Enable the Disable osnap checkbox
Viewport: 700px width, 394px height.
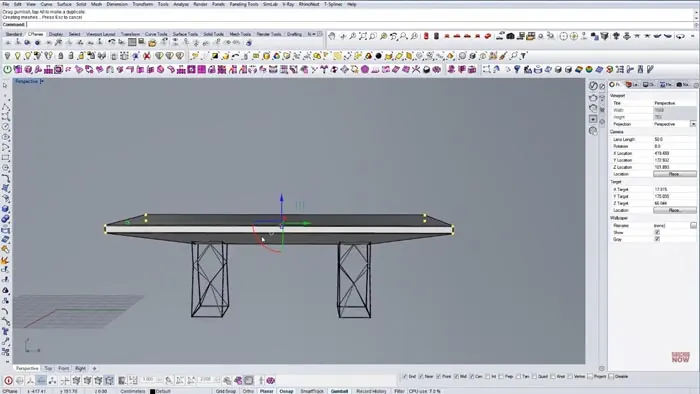pyautogui.click(x=611, y=377)
